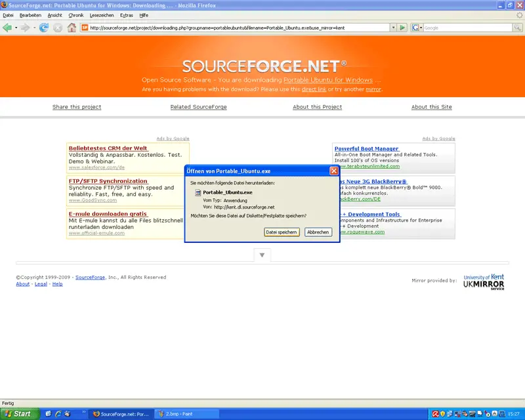The width and height of the screenshot is (525, 420).
Task: Expand the down-arrow tab below the ads
Action: [x=262, y=255]
